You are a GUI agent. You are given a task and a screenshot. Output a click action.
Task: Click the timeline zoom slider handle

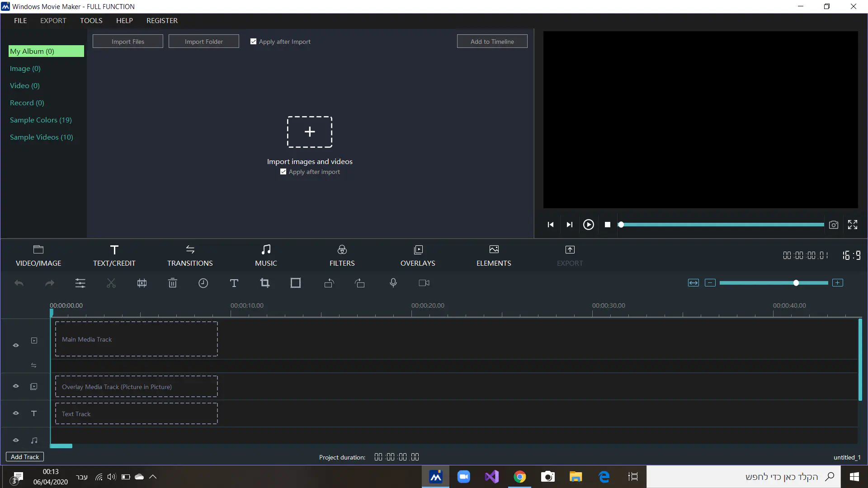pyautogui.click(x=796, y=283)
